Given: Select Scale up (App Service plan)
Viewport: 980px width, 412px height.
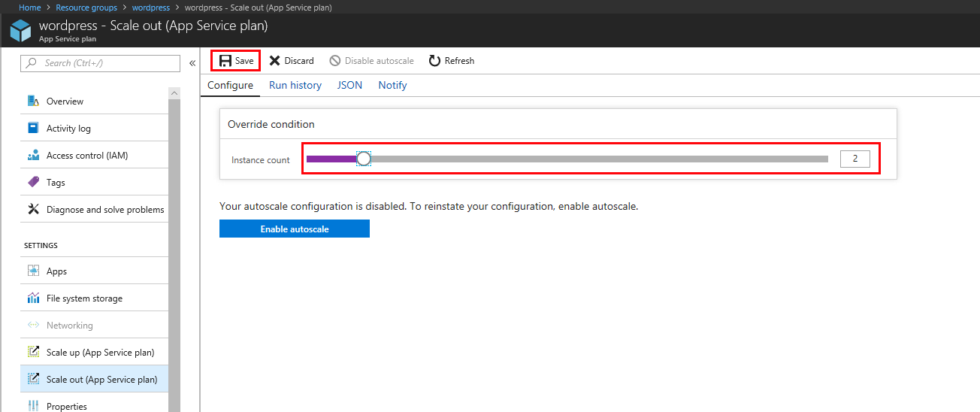Looking at the screenshot, I should [x=95, y=352].
